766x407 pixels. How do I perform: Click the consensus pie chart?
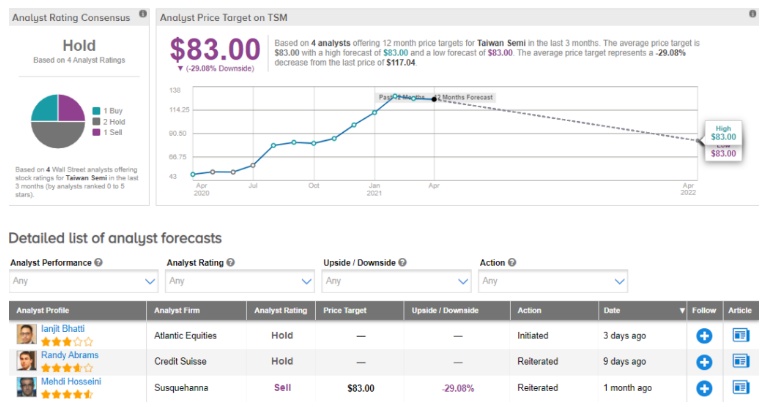pyautogui.click(x=58, y=121)
